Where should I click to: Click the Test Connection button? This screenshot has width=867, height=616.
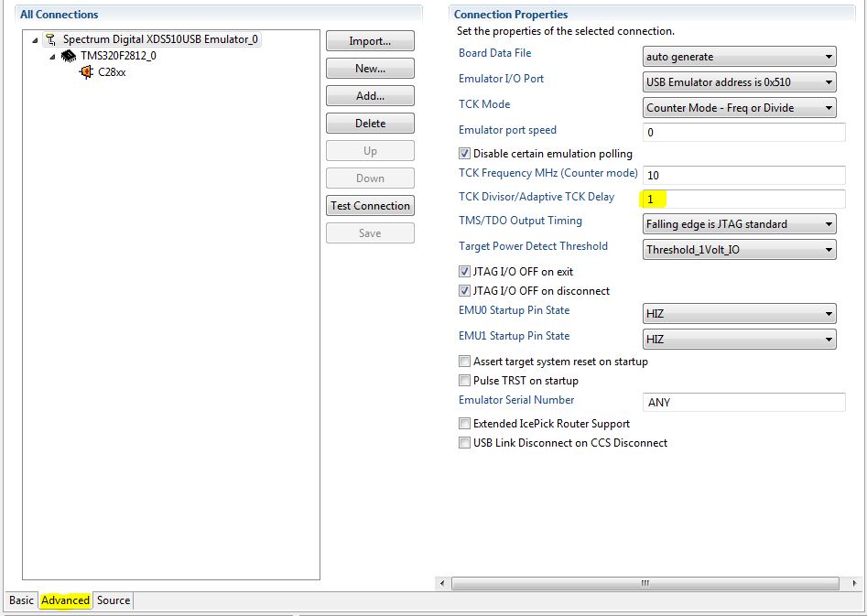[x=369, y=205]
